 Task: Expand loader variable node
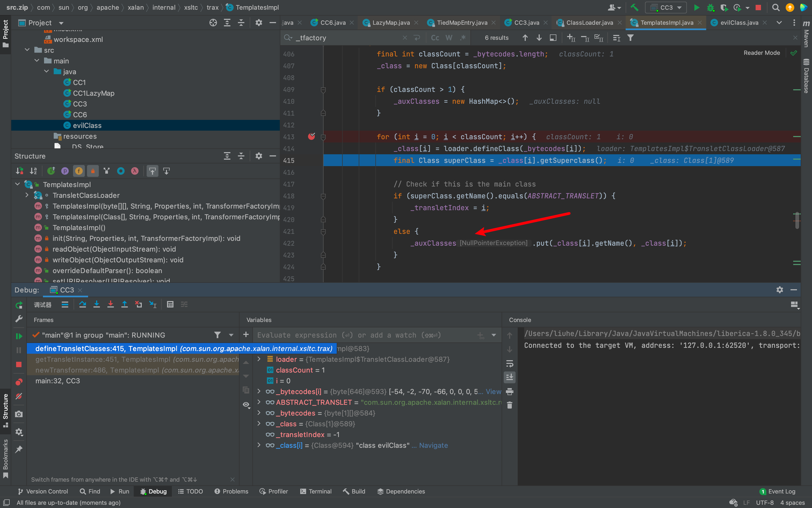(259, 359)
